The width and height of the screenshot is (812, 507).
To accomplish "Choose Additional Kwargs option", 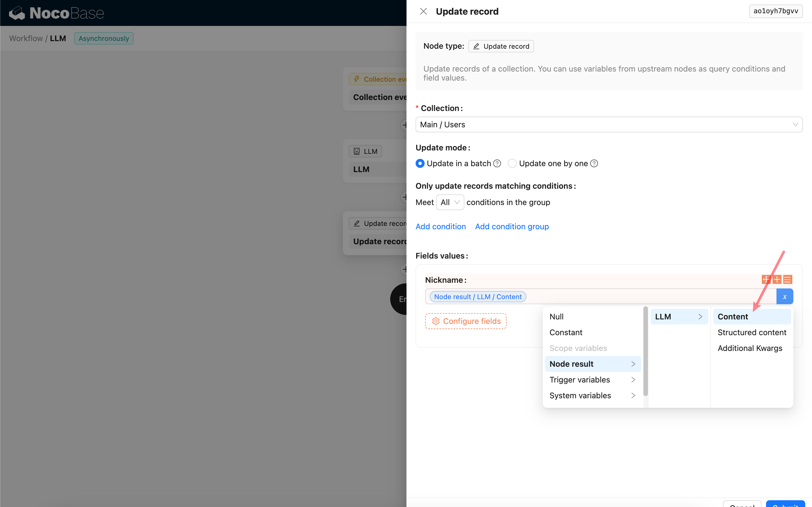I will (750, 348).
